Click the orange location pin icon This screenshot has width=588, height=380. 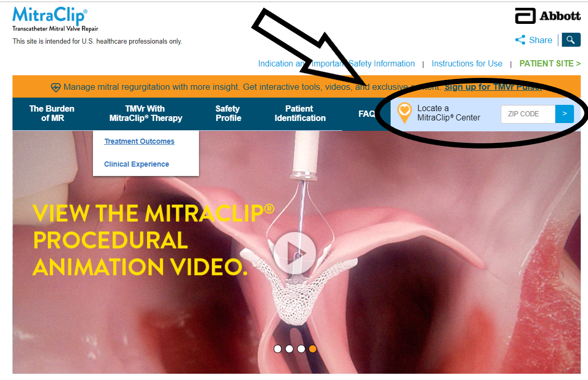(404, 113)
